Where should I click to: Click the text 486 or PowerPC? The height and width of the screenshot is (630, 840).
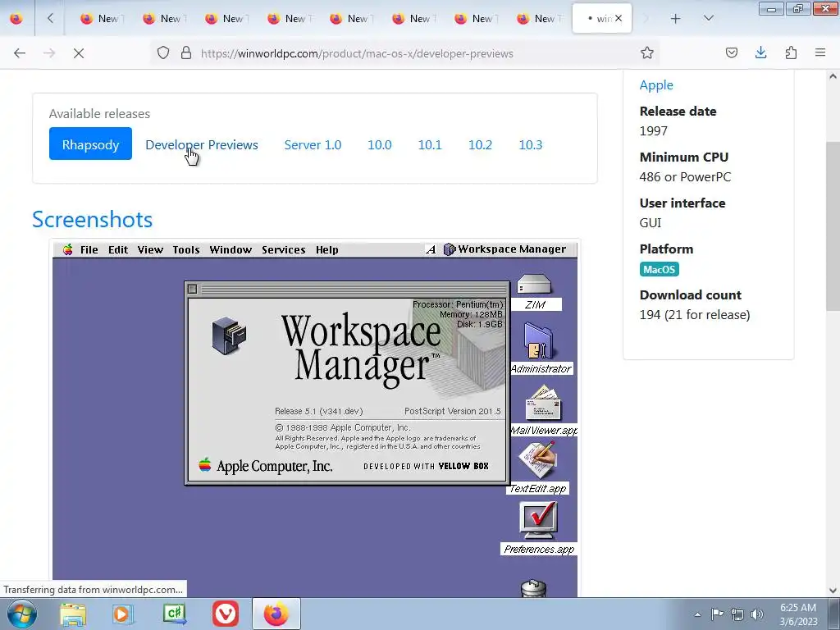(x=685, y=177)
